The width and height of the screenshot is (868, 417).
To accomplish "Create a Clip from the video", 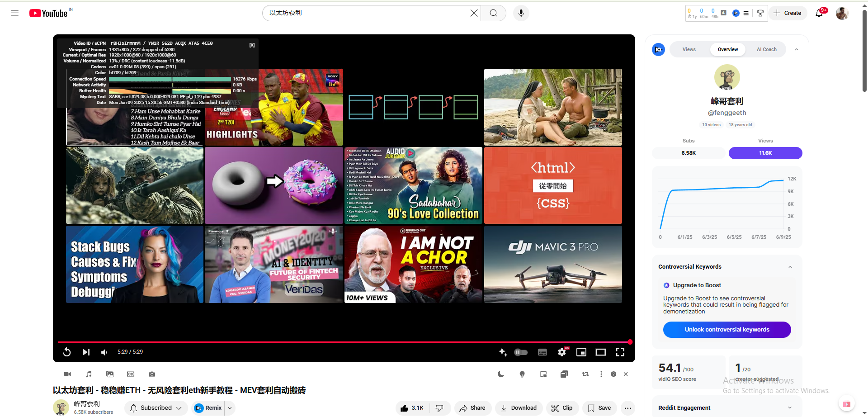I will [x=562, y=408].
